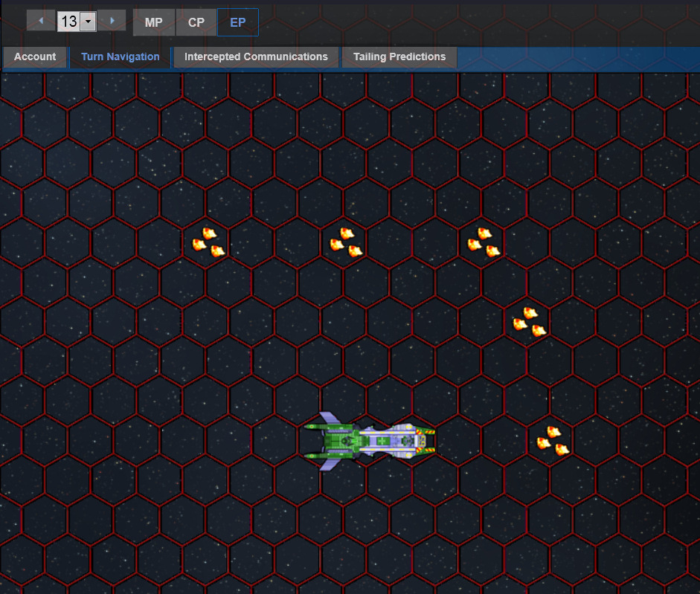Click the second-lowest flame cluster on the map

[x=530, y=322]
